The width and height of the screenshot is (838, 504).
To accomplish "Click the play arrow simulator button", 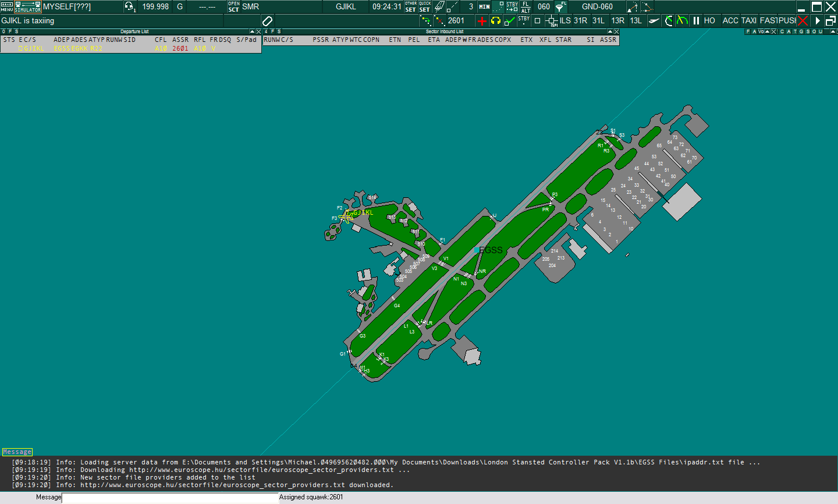I will pyautogui.click(x=818, y=21).
